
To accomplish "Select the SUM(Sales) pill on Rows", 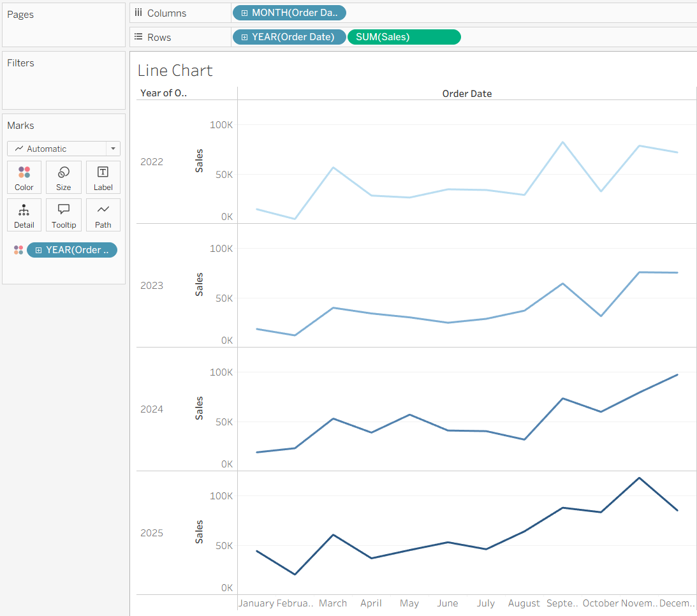I will pyautogui.click(x=404, y=37).
